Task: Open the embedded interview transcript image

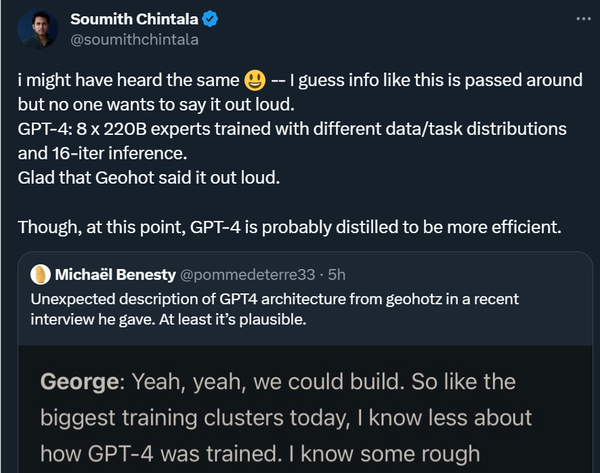Action: tap(305, 409)
